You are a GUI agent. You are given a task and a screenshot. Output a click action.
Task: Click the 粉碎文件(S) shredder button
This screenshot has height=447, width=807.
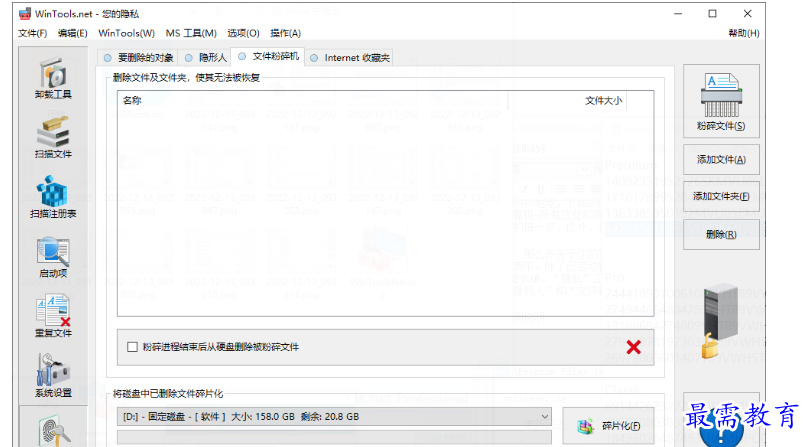[x=721, y=101]
